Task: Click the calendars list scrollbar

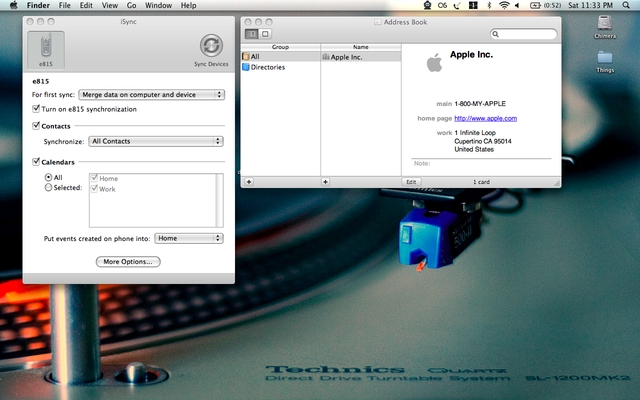Action: (220, 200)
